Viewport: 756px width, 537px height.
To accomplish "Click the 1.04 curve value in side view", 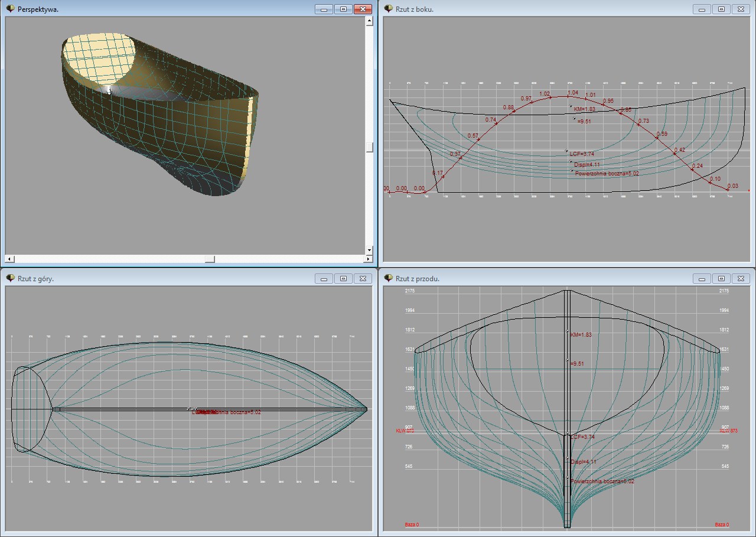I will (573, 93).
